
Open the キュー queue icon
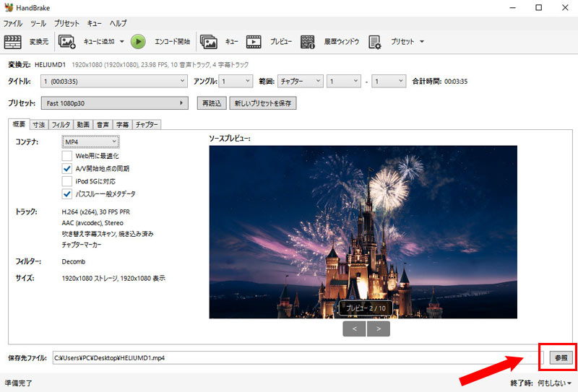coord(209,42)
